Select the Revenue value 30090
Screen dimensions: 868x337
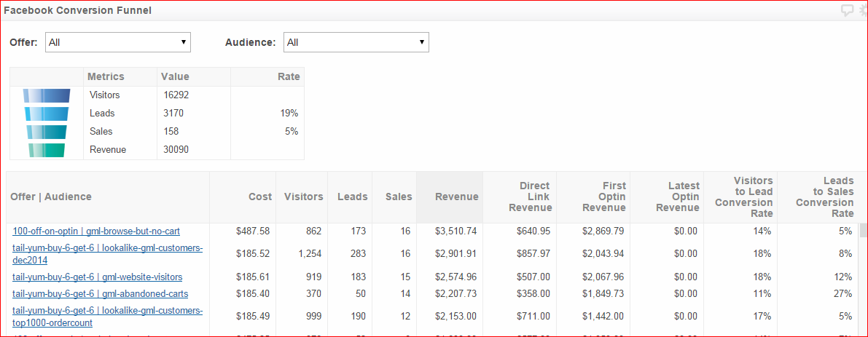coord(176,150)
